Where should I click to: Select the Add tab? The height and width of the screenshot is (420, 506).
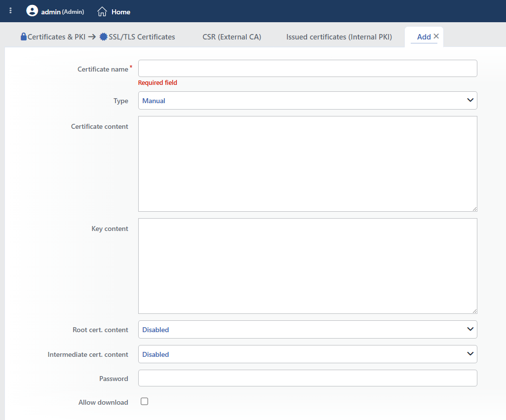coord(424,37)
